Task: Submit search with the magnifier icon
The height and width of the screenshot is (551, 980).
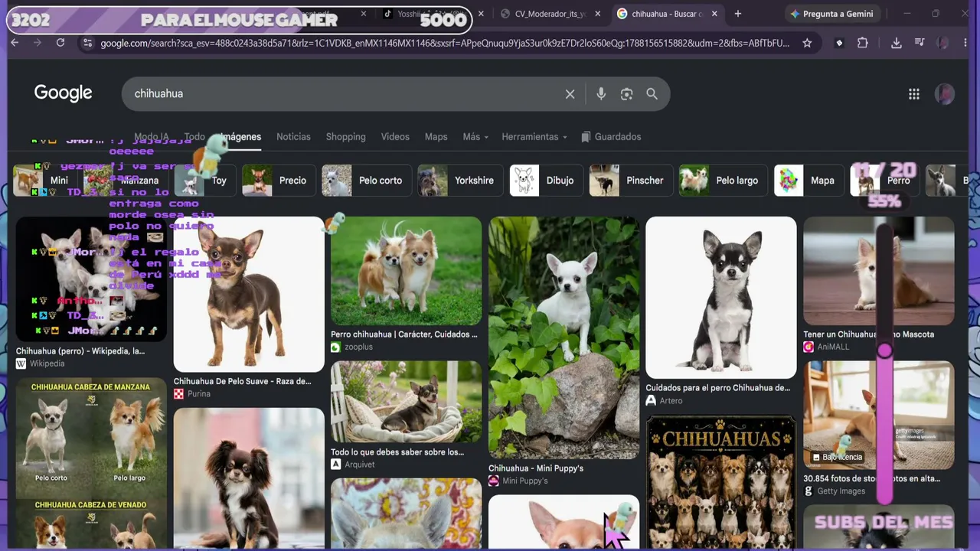Action: 652,94
